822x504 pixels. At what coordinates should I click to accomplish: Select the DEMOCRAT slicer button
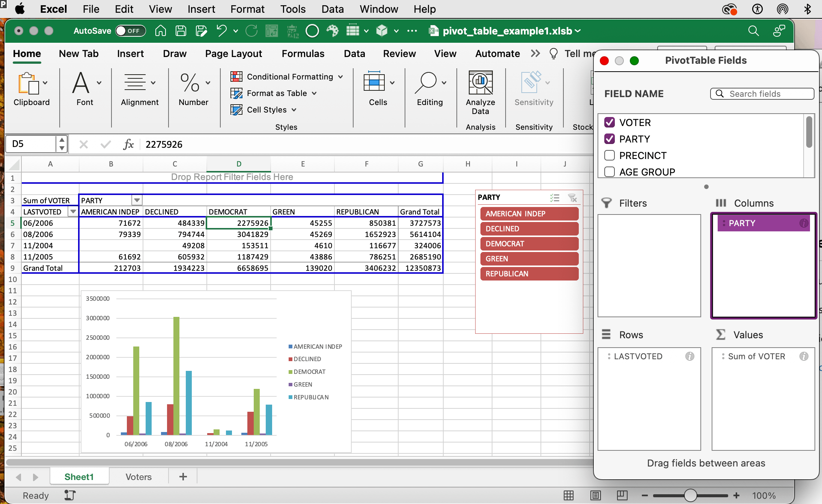click(x=529, y=244)
